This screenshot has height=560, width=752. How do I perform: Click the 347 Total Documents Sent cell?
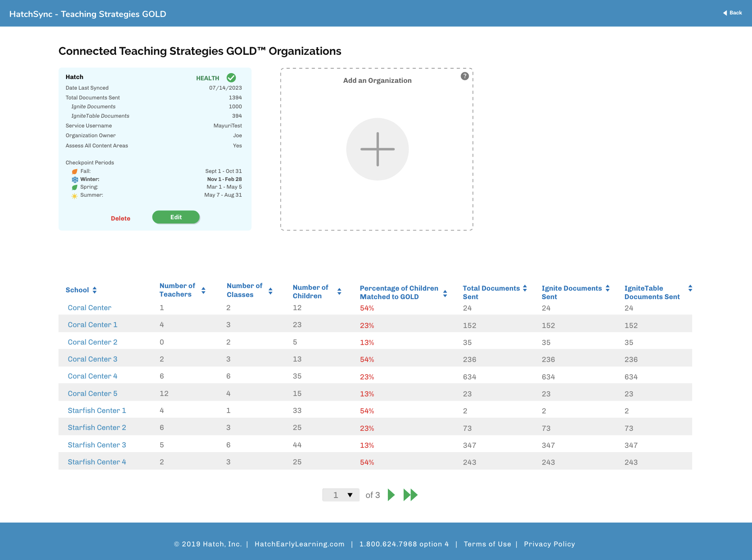coord(469,445)
